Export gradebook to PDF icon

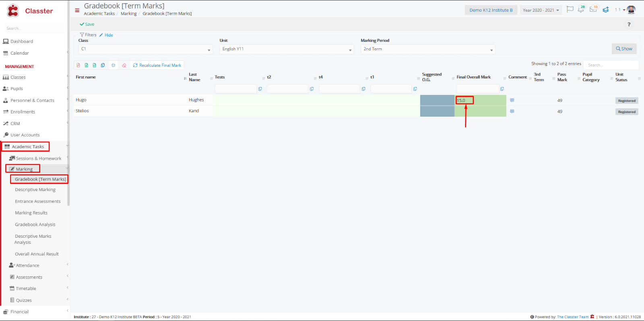tap(78, 65)
